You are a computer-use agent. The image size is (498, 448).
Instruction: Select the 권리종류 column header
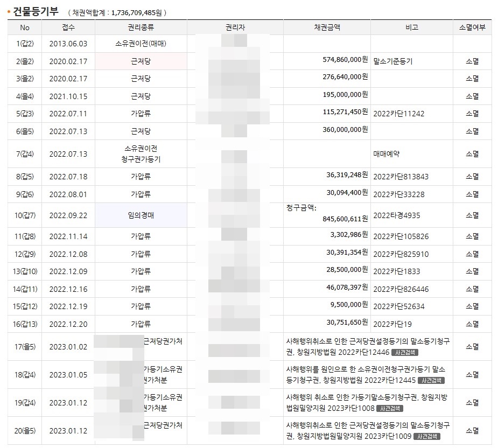141,27
